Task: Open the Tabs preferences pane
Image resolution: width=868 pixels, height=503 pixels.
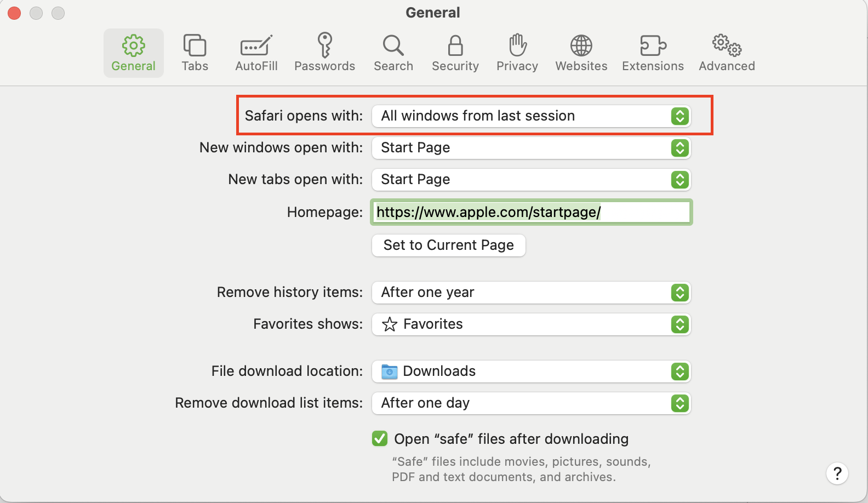Action: click(x=195, y=53)
